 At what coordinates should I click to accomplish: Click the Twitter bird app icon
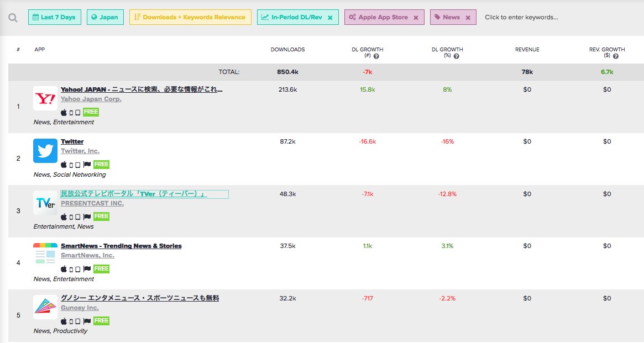click(45, 151)
